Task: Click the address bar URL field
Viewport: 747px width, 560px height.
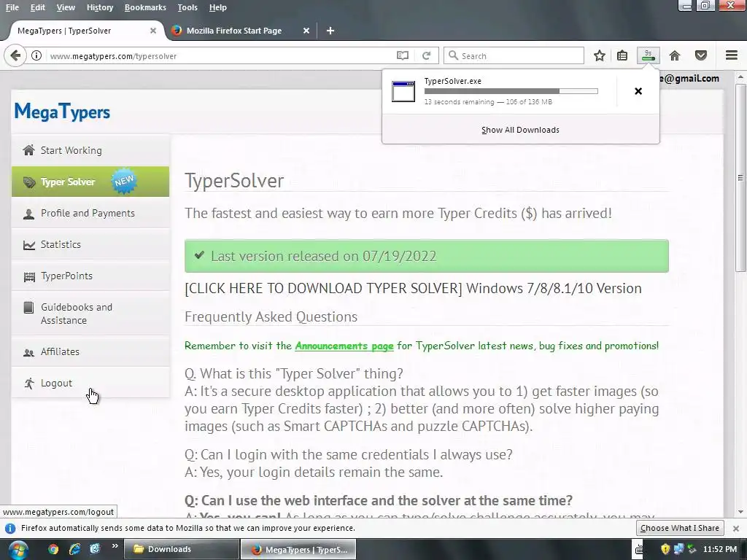Action: [219, 55]
